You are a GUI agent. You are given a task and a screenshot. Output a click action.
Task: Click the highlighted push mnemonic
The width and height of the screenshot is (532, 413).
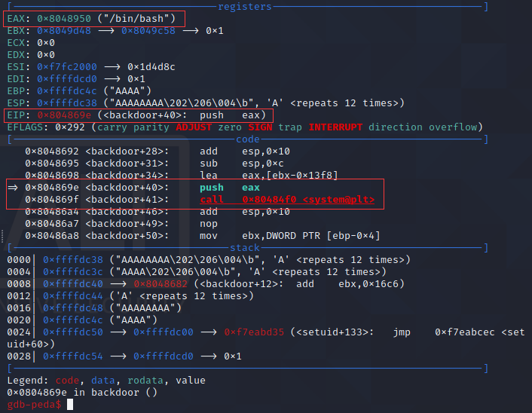pos(212,188)
